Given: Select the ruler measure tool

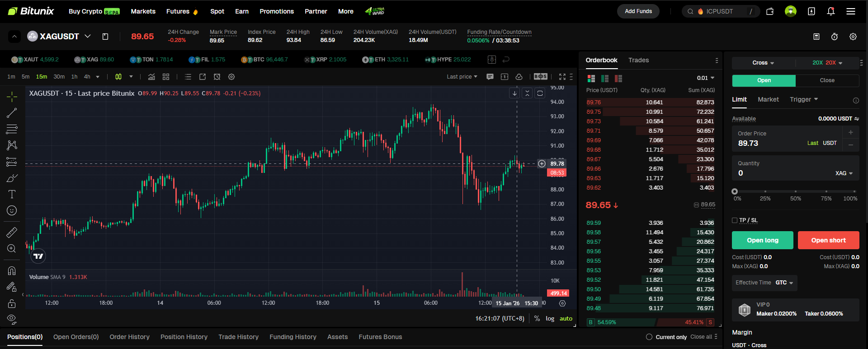Looking at the screenshot, I should pos(12,233).
